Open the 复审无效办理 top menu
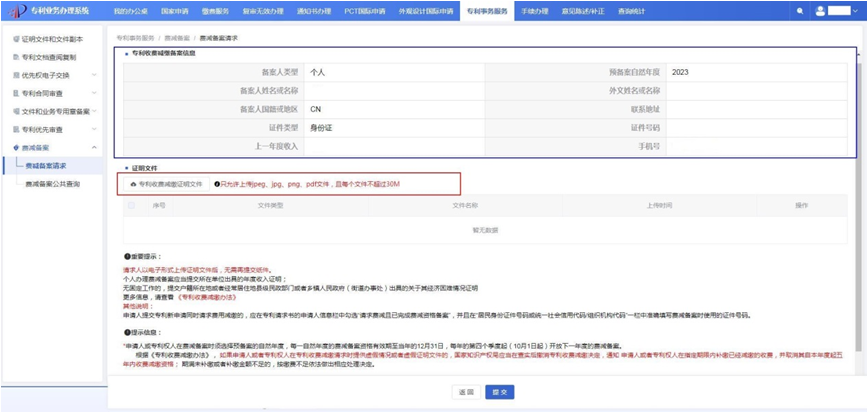The height and width of the screenshot is (413, 868). click(263, 11)
